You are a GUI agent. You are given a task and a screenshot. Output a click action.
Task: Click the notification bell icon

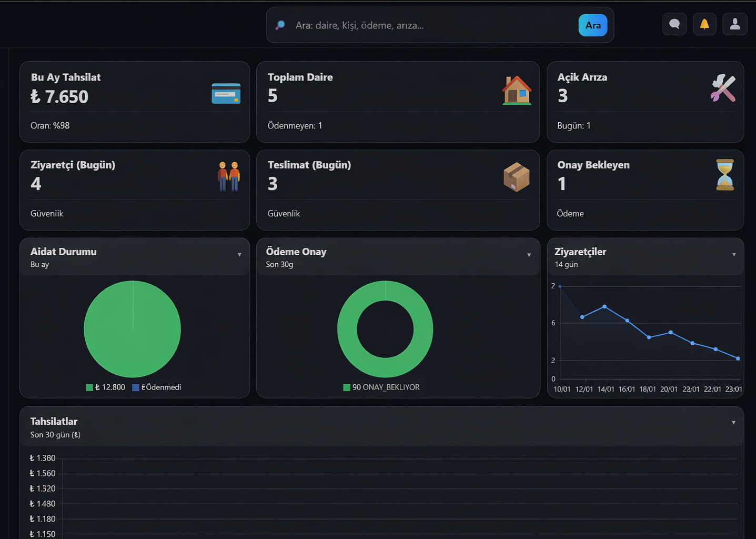[704, 24]
